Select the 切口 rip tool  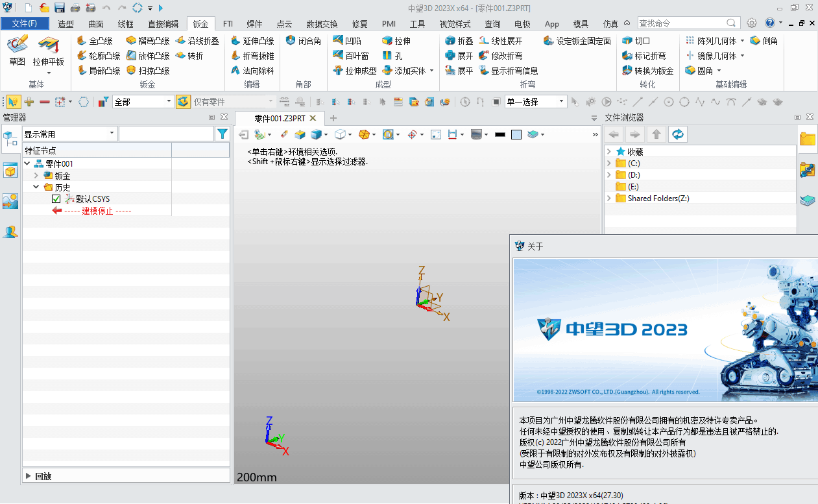[636, 40]
